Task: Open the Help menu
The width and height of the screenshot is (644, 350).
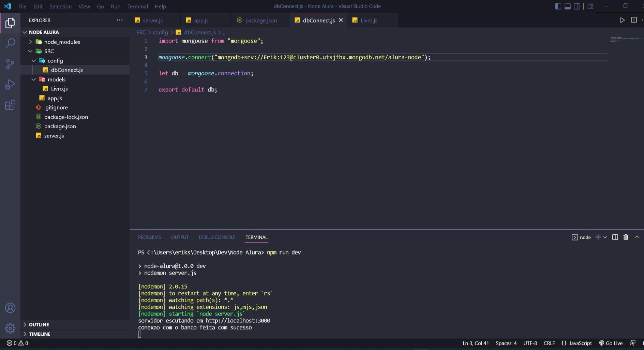Action: (160, 6)
